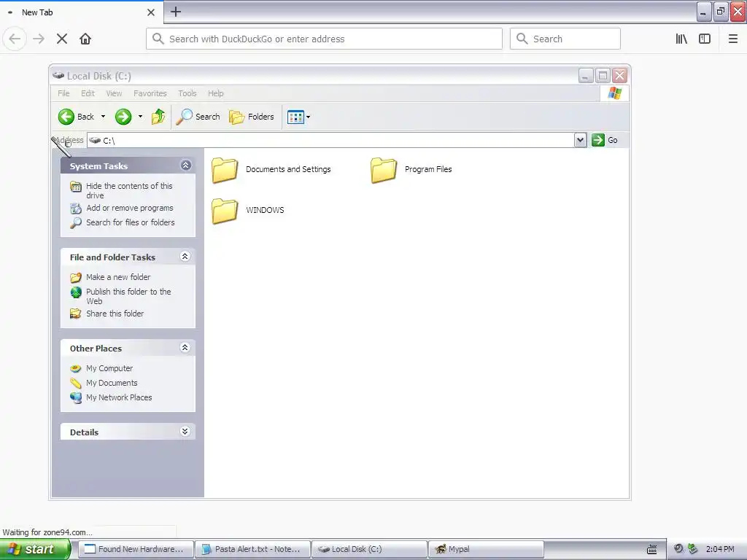Open the Edit menu
The image size is (747, 560).
click(x=88, y=93)
